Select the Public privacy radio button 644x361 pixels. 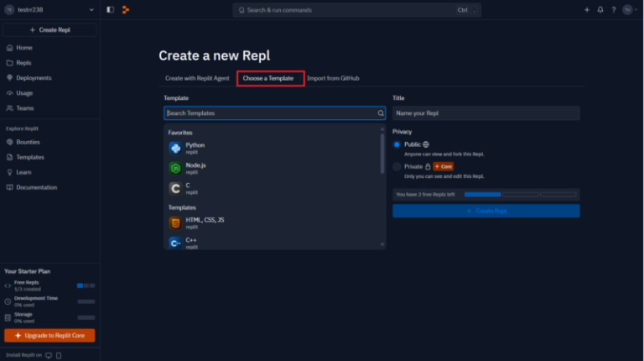pyautogui.click(x=397, y=144)
